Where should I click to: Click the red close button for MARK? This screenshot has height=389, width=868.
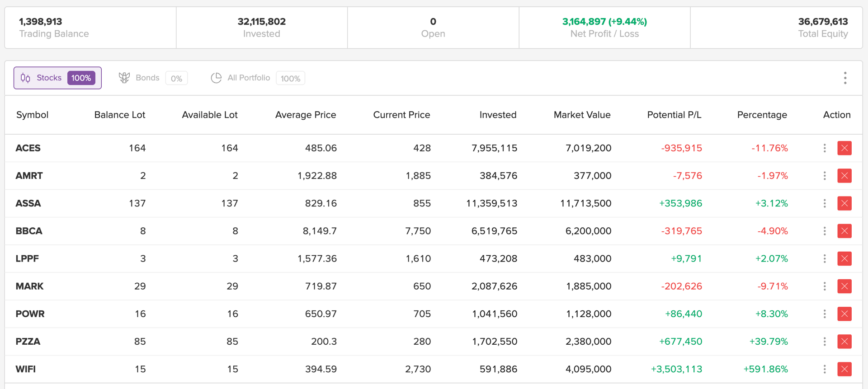click(844, 286)
